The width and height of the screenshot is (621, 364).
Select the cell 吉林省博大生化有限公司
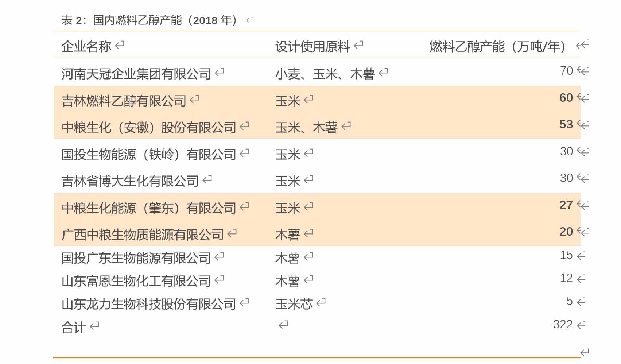click(x=130, y=181)
